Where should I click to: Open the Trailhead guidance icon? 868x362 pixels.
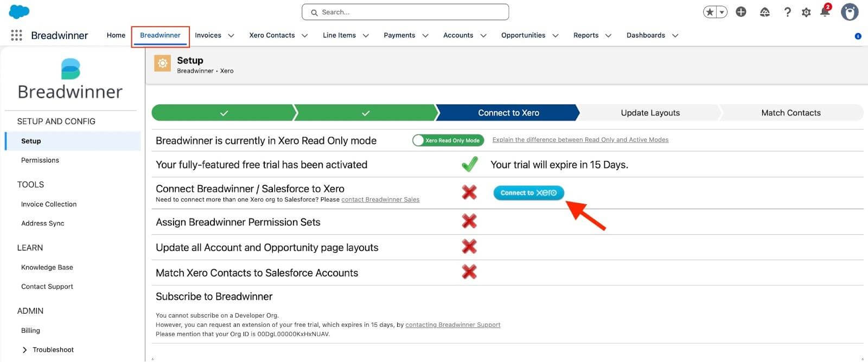tap(765, 12)
